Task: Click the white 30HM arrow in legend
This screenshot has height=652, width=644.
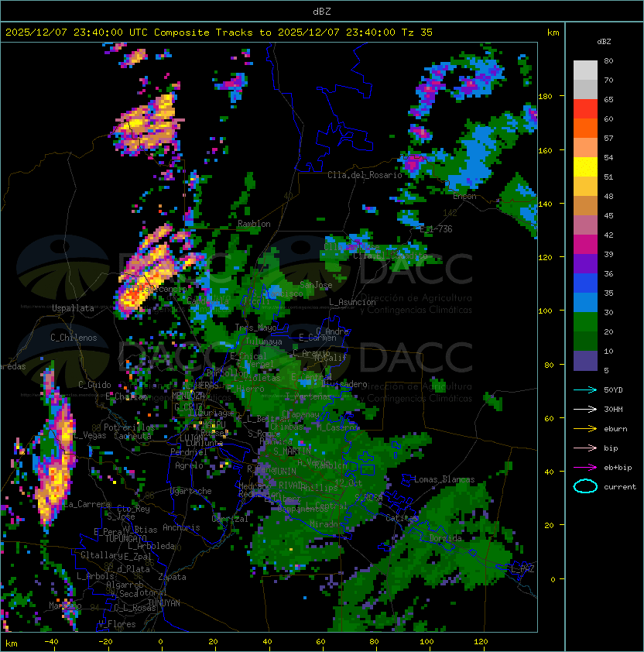Action: click(x=585, y=409)
